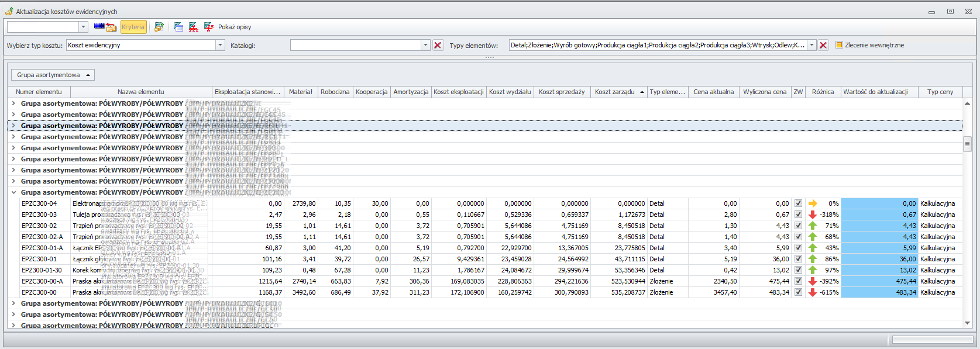Toggle ZW checkbox for row EPZC300-00
The image size is (980, 349).
click(798, 292)
